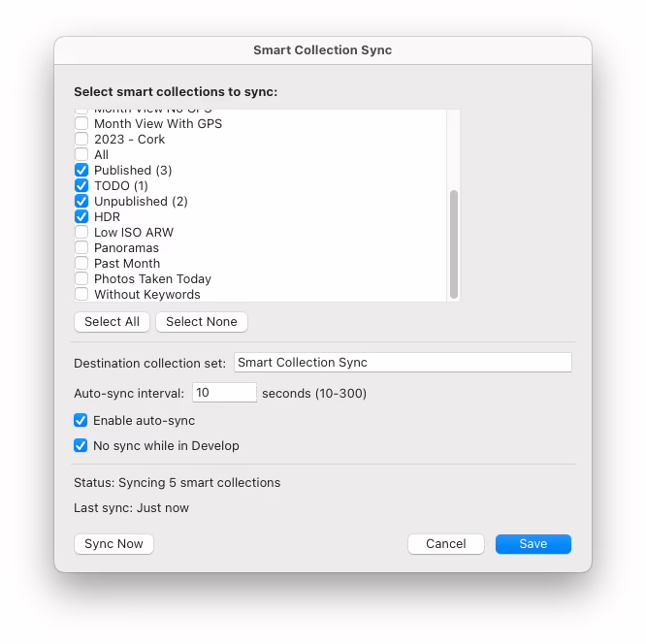Image resolution: width=646 pixels, height=644 pixels.
Task: Check the Without Keywords collection
Action: coord(81,294)
